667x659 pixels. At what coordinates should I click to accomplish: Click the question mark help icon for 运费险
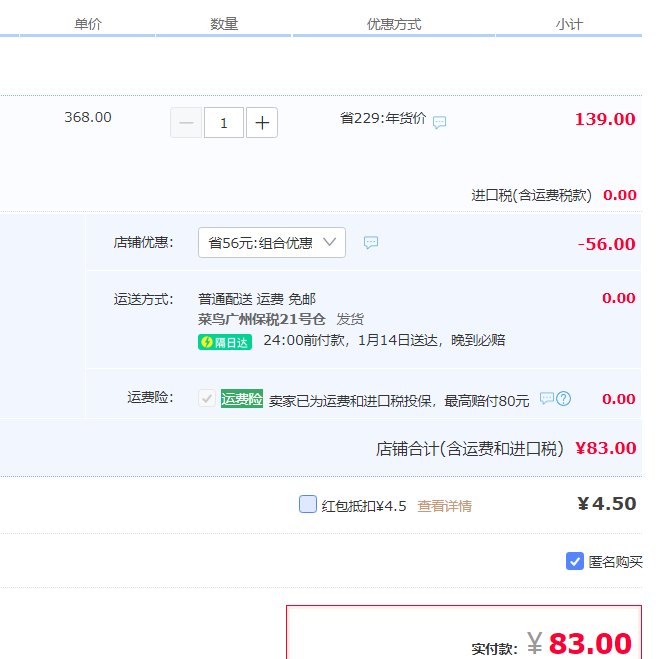(x=564, y=399)
